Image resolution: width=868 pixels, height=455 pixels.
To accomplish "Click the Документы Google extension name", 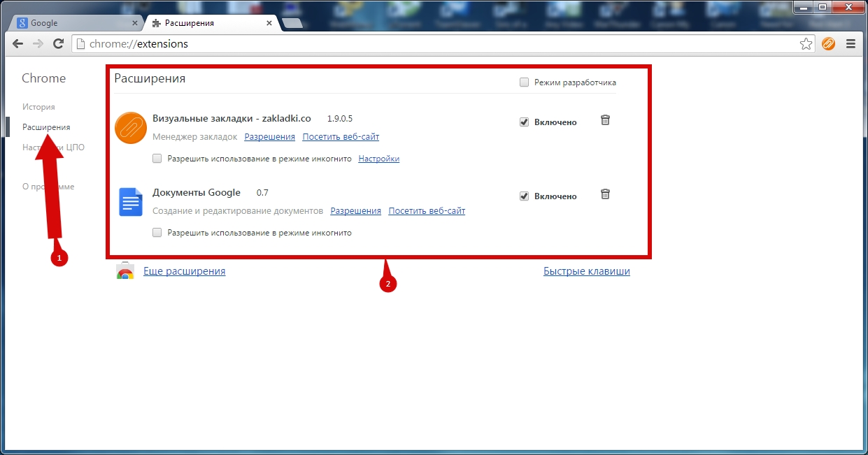I will (x=197, y=192).
